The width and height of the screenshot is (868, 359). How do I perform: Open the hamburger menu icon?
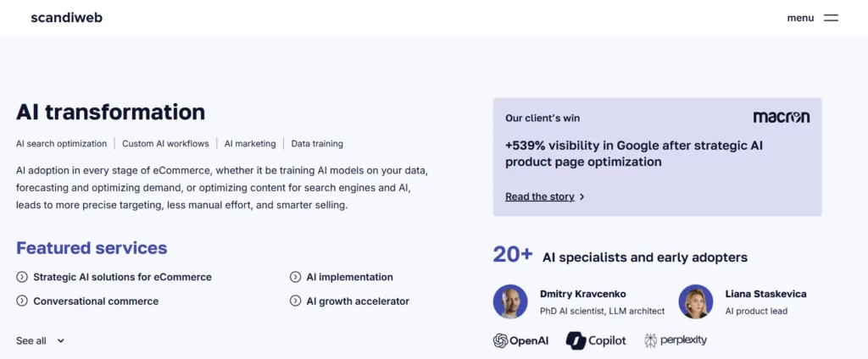tap(831, 18)
